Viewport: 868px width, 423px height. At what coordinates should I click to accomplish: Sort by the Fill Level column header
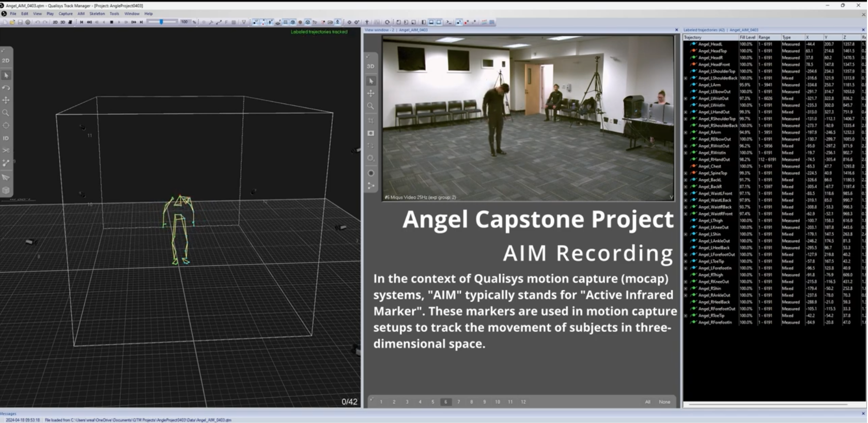tap(747, 37)
